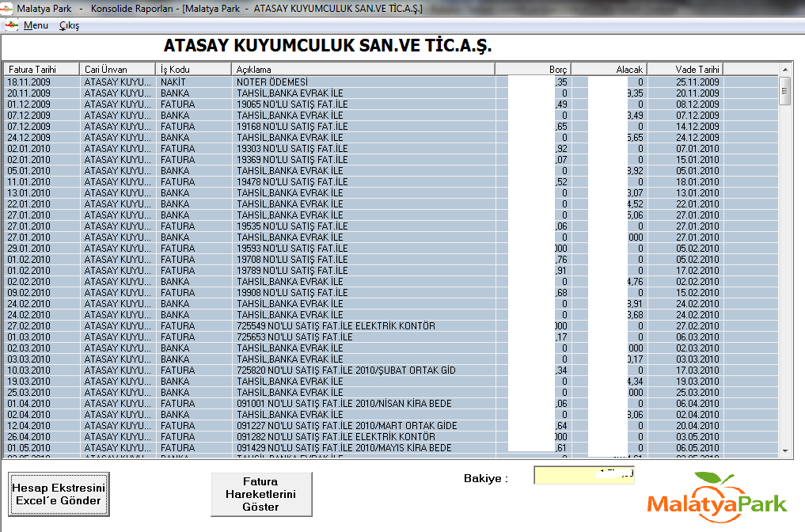This screenshot has width=805, height=532.
Task: Select the NAKİT job code cell
Action: [194, 82]
